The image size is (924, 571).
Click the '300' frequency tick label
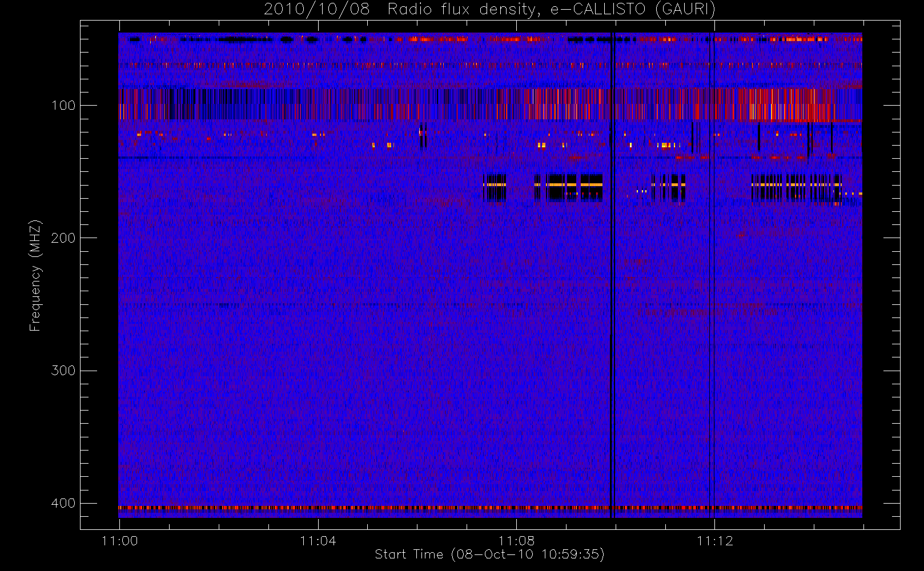(63, 371)
